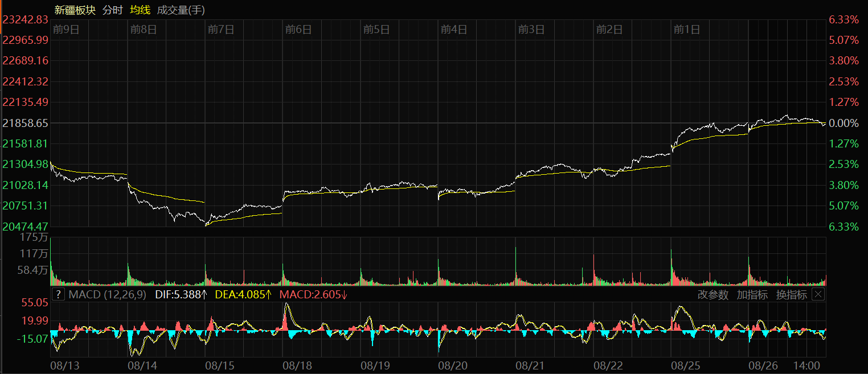Click the 08/19 date on the time axis
This screenshot has height=374, width=868.
375,365
